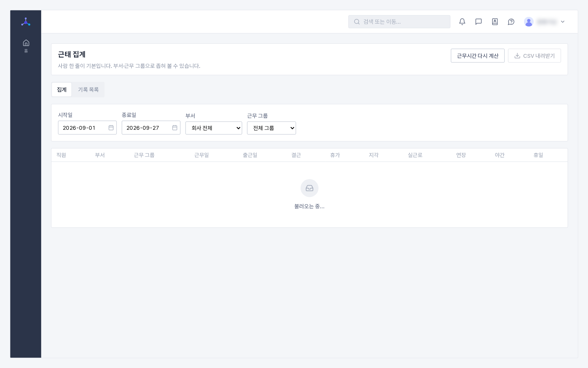Click the user avatar picture

pos(529,22)
